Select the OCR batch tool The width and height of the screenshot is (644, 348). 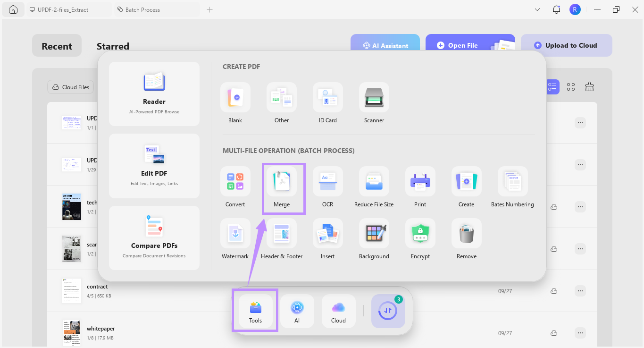coord(327,187)
